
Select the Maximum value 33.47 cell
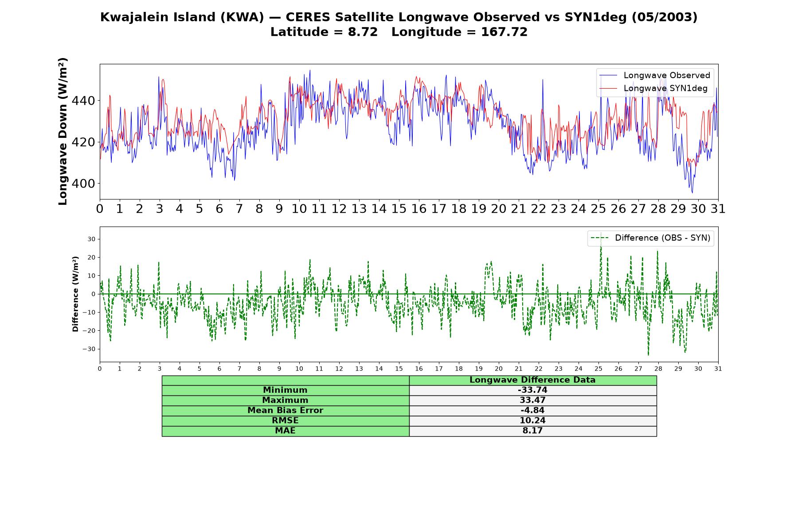click(x=532, y=400)
